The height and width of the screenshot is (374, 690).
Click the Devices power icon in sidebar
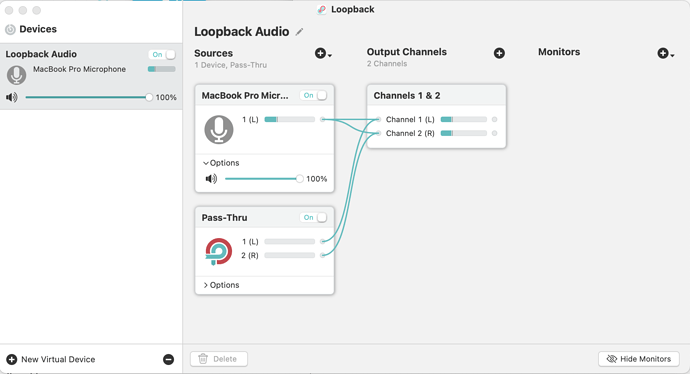tap(10, 29)
